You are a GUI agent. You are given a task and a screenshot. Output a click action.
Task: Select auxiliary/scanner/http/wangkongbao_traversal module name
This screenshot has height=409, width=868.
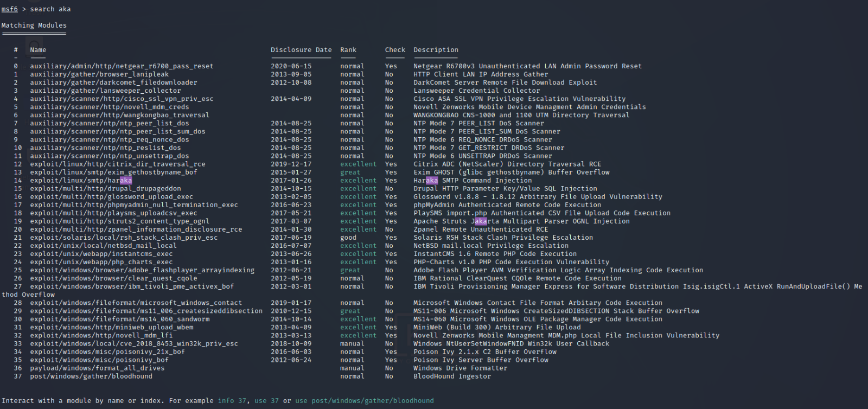coord(119,115)
